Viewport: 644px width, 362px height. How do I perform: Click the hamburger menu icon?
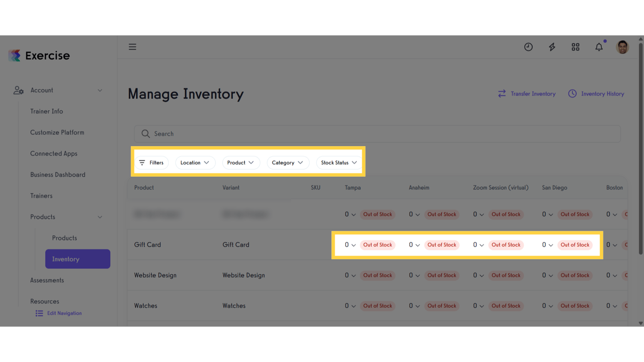click(132, 47)
